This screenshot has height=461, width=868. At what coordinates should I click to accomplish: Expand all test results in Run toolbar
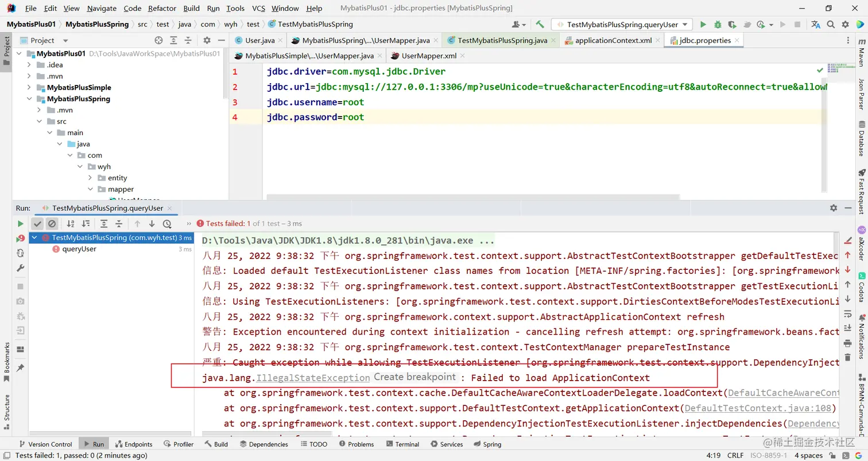coord(104,224)
